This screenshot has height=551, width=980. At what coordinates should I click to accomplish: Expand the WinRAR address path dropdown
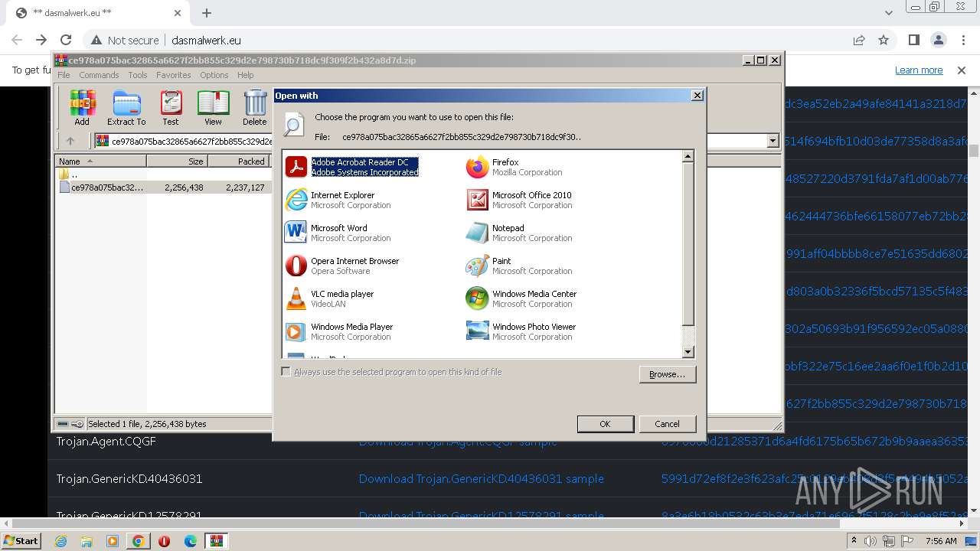pyautogui.click(x=773, y=141)
